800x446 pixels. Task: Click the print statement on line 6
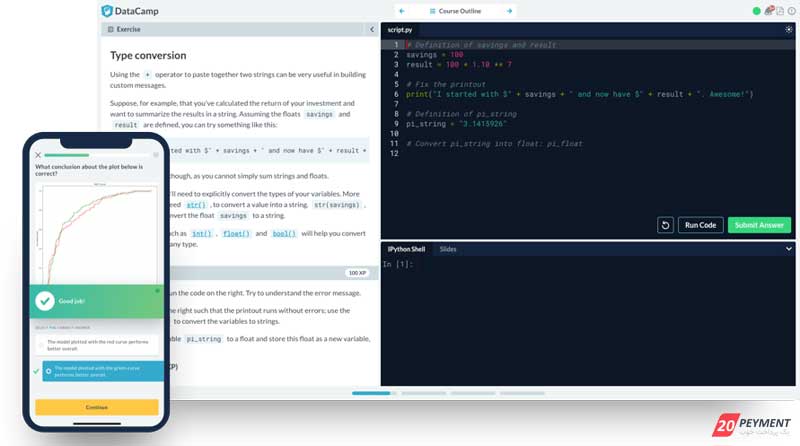[580, 94]
